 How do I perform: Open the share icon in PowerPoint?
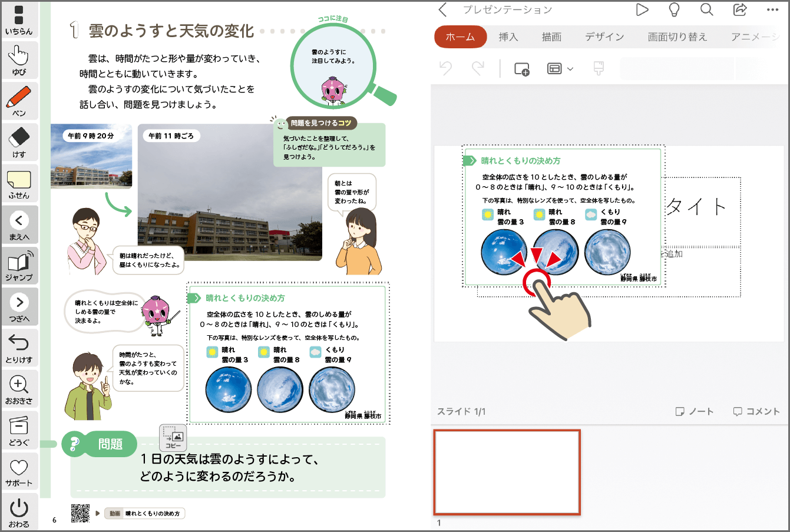click(x=740, y=9)
